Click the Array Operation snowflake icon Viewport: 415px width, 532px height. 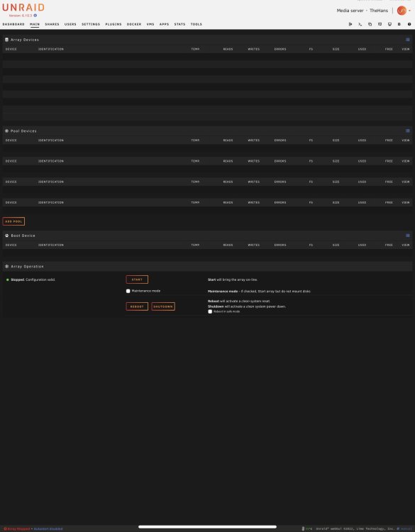(6, 267)
